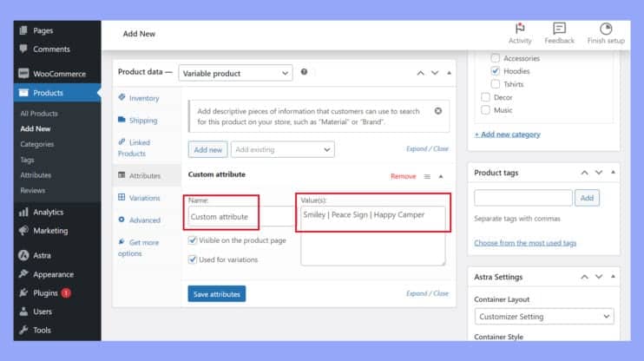This screenshot has width=644, height=361.
Task: Move Product data panel up
Action: pos(421,73)
